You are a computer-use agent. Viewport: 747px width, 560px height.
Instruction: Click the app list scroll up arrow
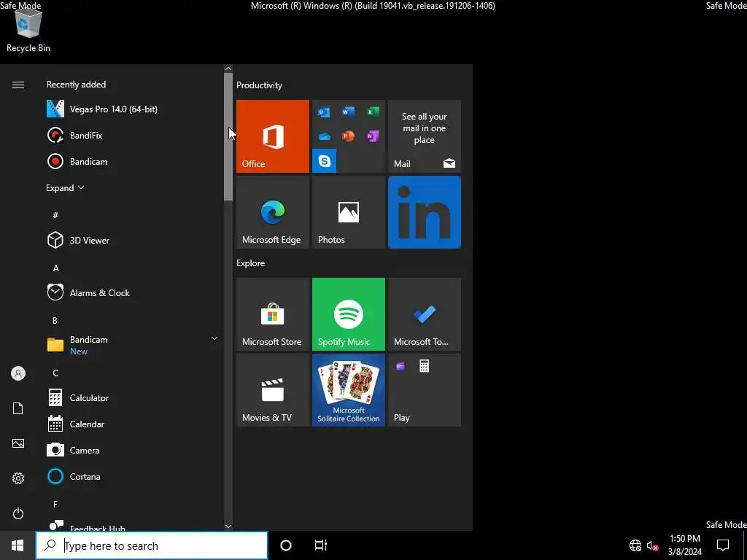click(x=228, y=69)
